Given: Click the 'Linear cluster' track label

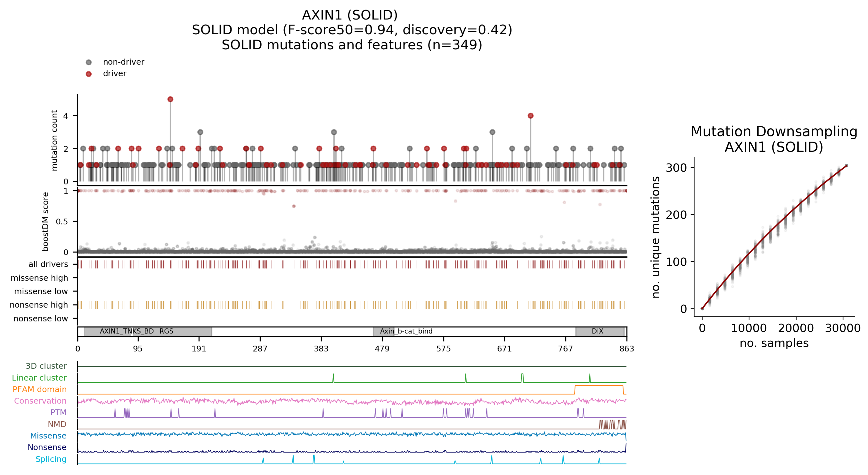Looking at the screenshot, I should [39, 378].
